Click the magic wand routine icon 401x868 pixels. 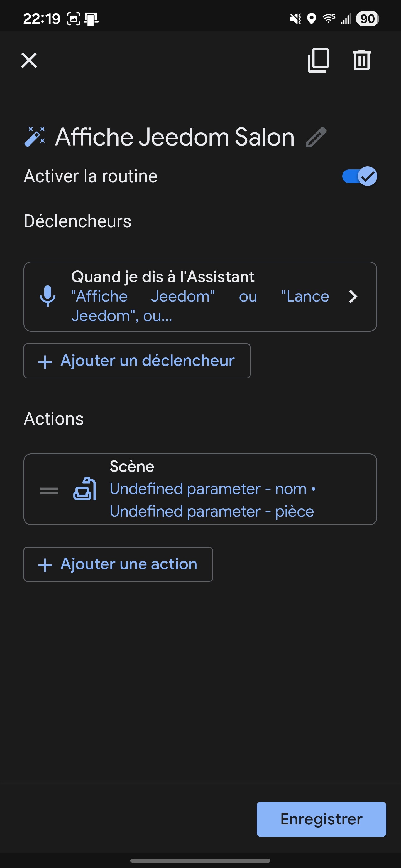click(35, 137)
